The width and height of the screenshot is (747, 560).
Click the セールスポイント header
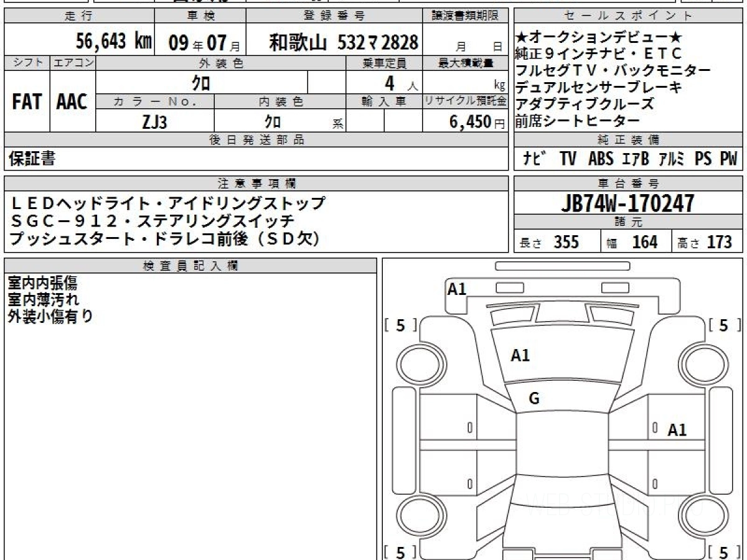[x=628, y=16]
